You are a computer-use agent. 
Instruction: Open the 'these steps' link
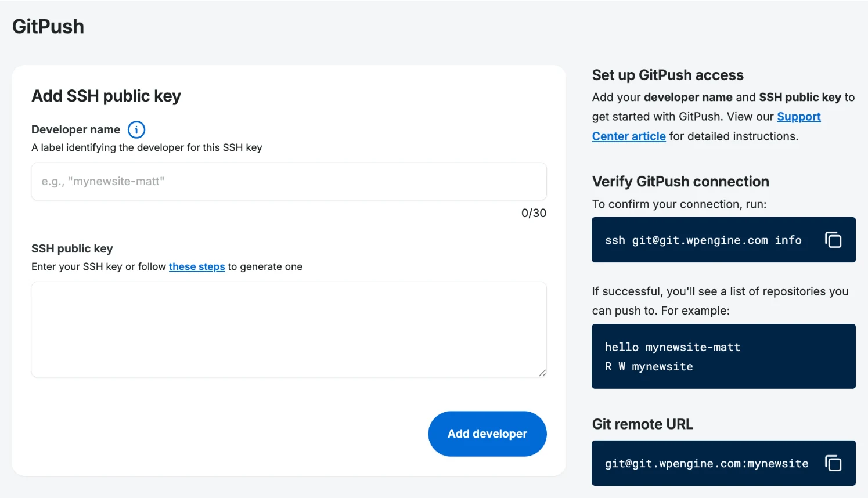[197, 266]
